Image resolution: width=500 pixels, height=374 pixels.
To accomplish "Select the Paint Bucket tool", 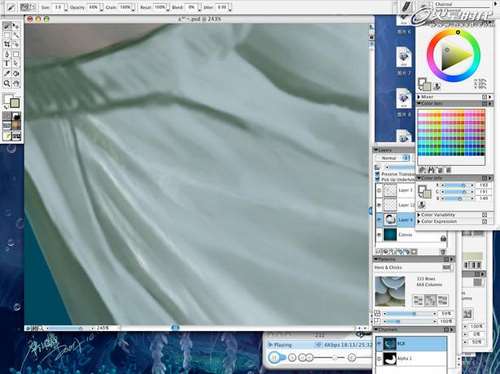I will pyautogui.click(x=16, y=73).
